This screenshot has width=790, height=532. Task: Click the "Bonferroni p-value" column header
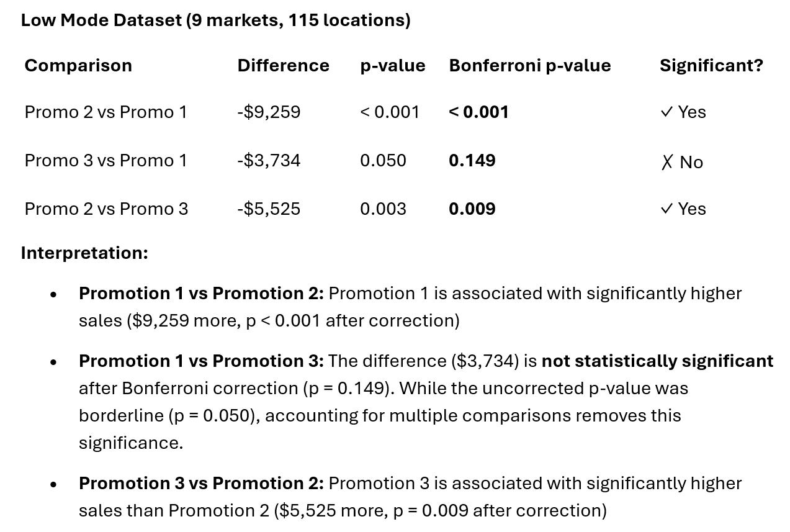coord(529,65)
